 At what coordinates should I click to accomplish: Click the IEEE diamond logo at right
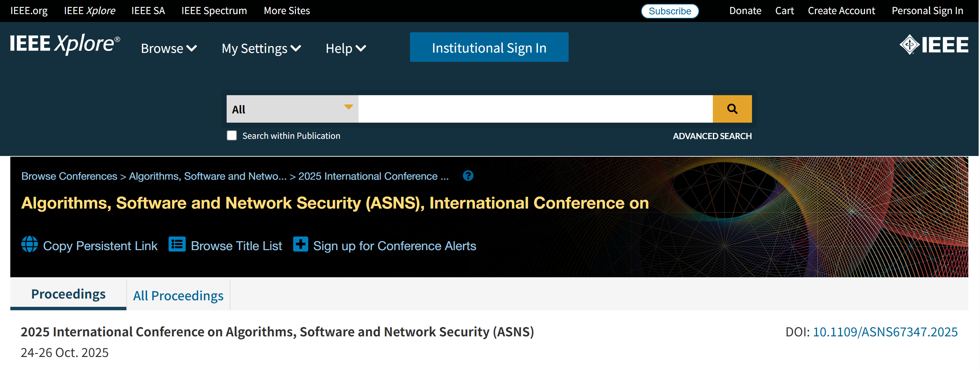[933, 45]
